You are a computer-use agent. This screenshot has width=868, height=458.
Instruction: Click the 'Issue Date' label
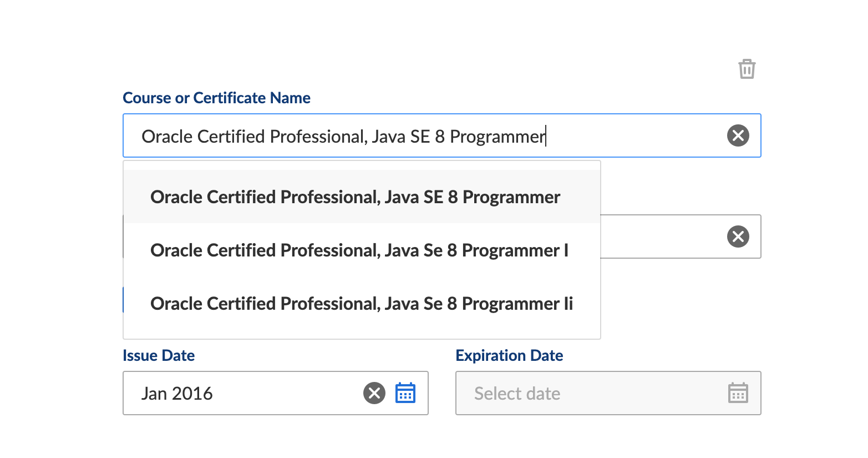[159, 355]
